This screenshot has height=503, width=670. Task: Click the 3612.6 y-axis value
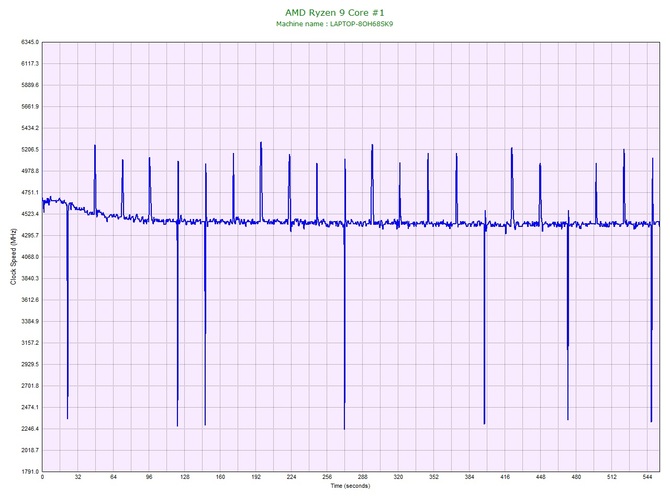click(x=30, y=300)
